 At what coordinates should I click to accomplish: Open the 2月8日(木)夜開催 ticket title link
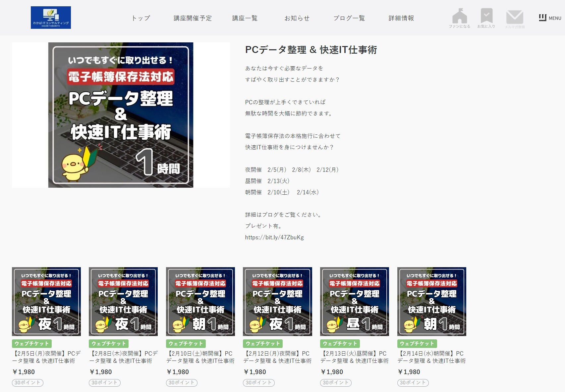[x=123, y=357]
